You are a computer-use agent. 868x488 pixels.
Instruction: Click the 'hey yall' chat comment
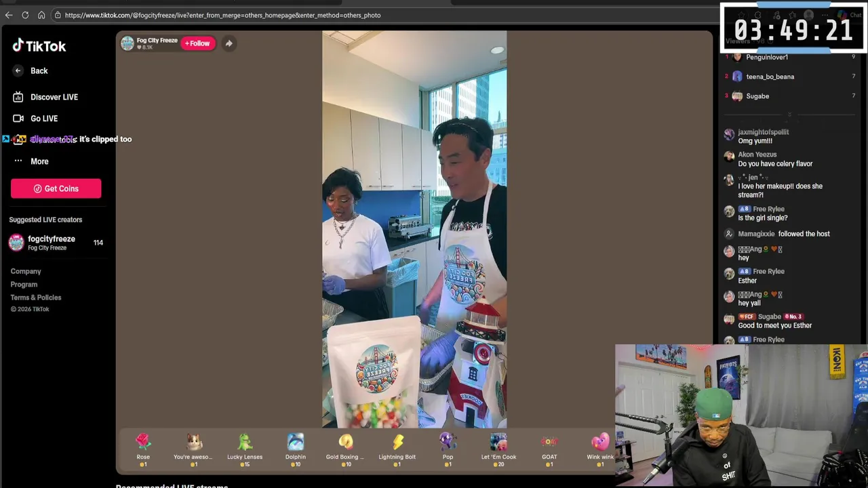point(749,303)
